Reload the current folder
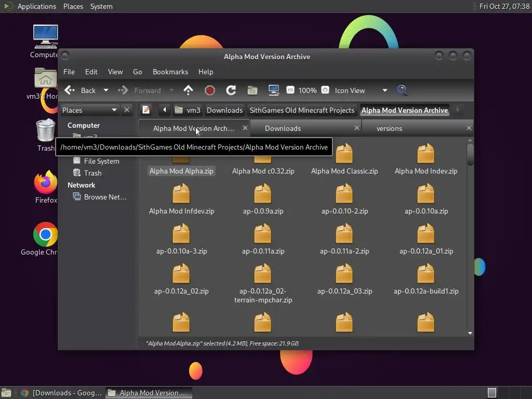The height and width of the screenshot is (399, 532). 231,90
